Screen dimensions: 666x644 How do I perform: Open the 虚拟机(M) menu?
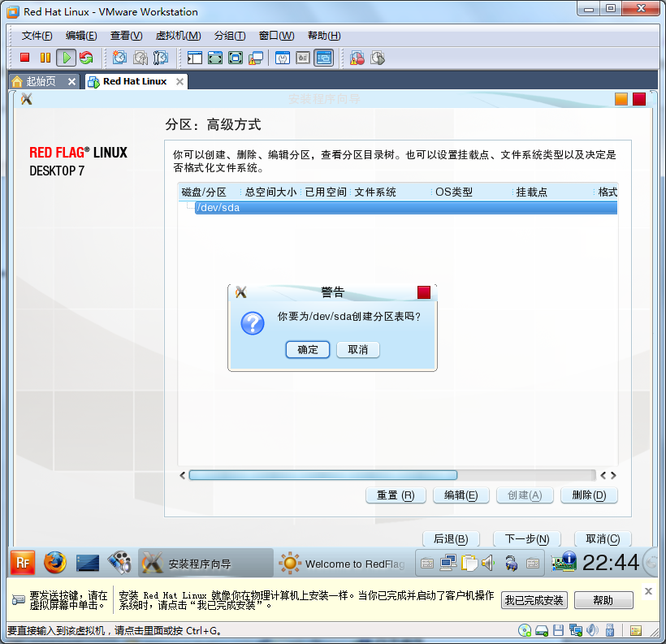pos(179,36)
